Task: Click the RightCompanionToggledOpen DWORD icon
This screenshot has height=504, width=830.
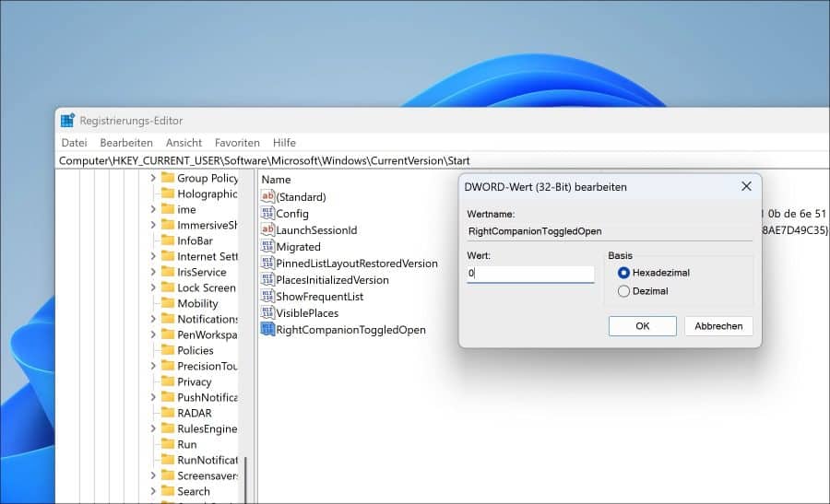Action: tap(268, 329)
